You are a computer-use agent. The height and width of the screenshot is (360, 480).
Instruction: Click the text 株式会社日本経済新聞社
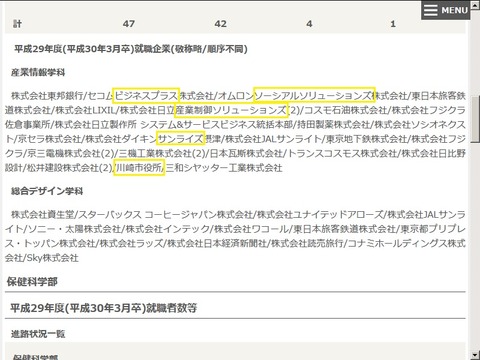click(x=217, y=243)
